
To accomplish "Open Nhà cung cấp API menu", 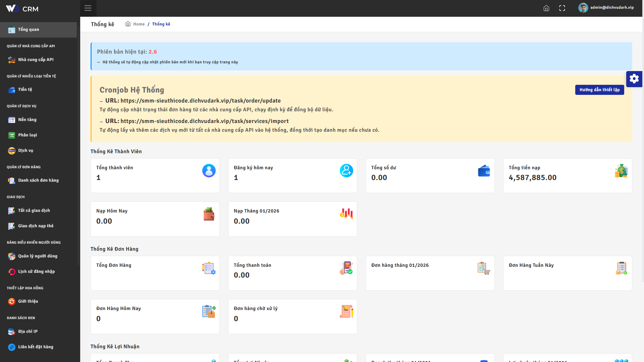I will [x=36, y=60].
